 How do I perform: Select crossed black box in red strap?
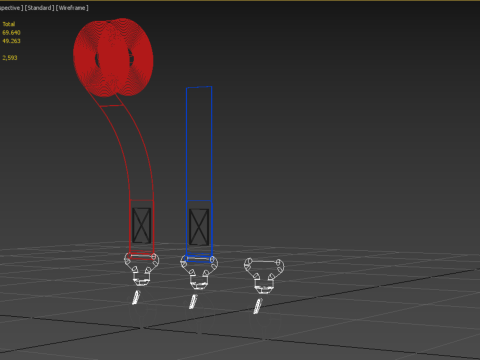[142, 225]
